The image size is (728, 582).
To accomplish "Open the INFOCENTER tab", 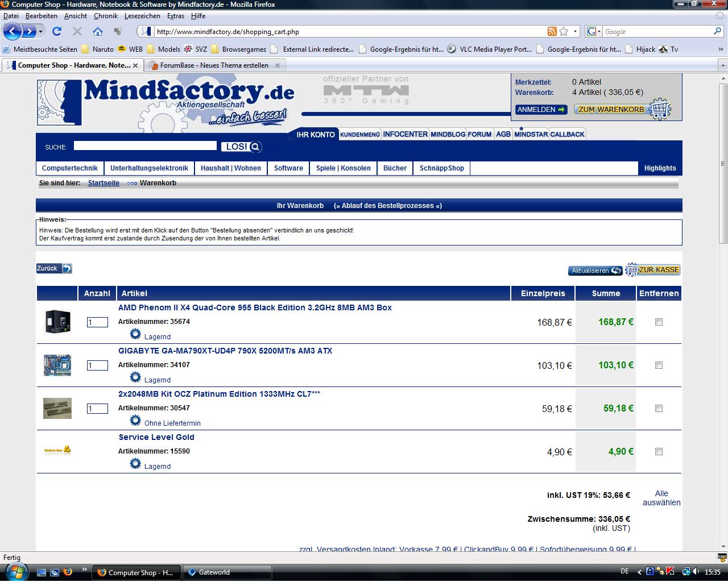I will [x=405, y=134].
